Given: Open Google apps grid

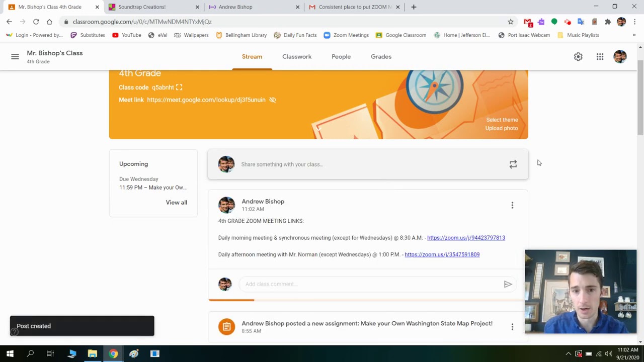Looking at the screenshot, I should point(600,57).
